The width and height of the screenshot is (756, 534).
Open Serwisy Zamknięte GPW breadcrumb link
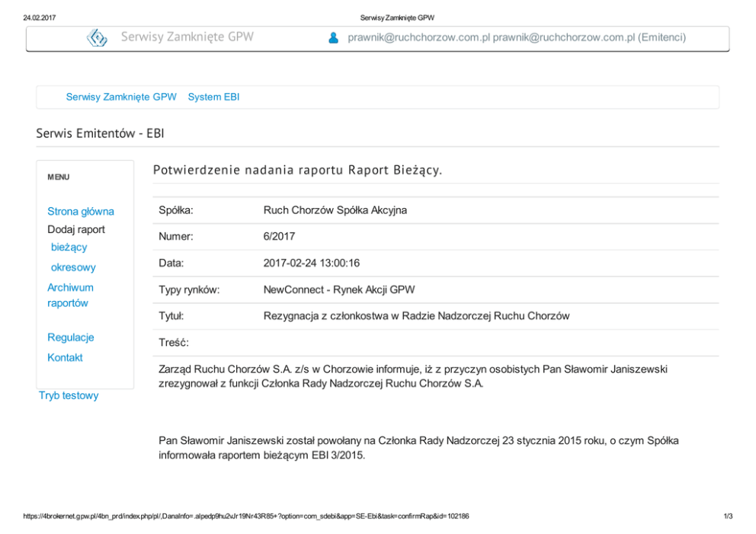pyautogui.click(x=121, y=97)
